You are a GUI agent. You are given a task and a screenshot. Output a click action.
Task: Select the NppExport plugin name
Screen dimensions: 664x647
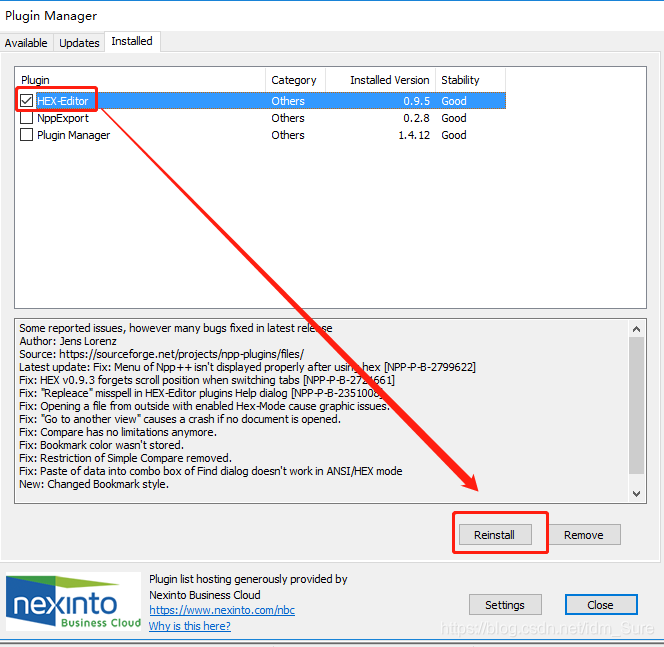pos(63,118)
